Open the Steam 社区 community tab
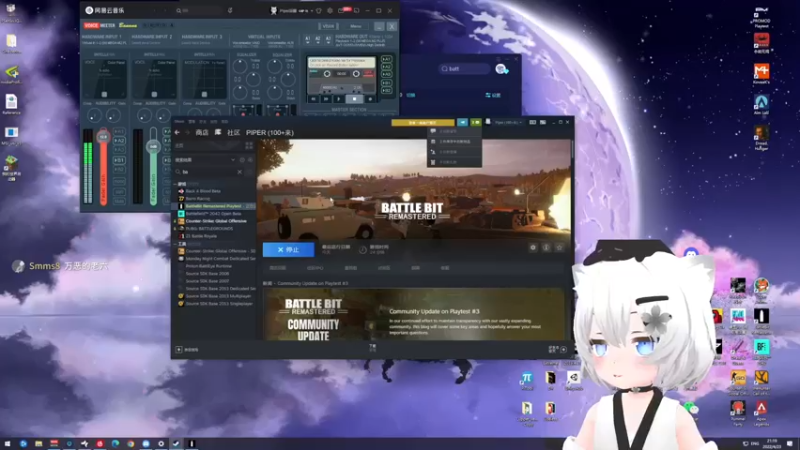This screenshot has height=450, width=800. pyautogui.click(x=233, y=133)
